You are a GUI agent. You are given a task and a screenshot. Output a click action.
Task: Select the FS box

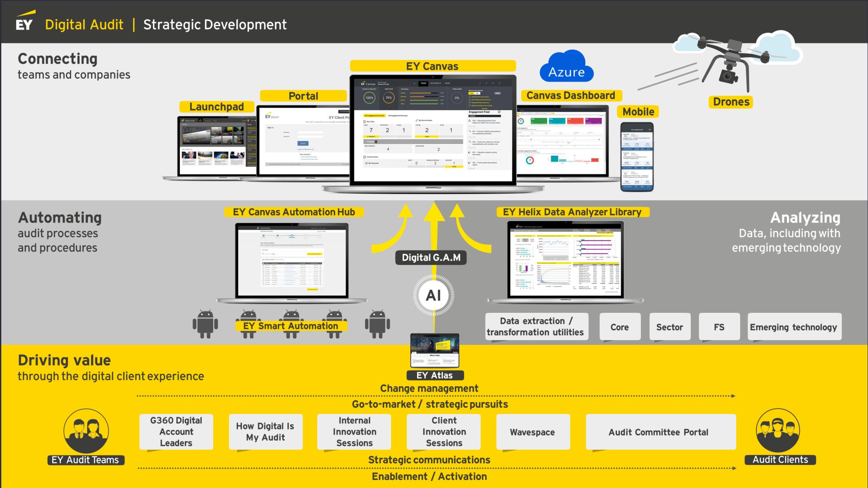719,327
